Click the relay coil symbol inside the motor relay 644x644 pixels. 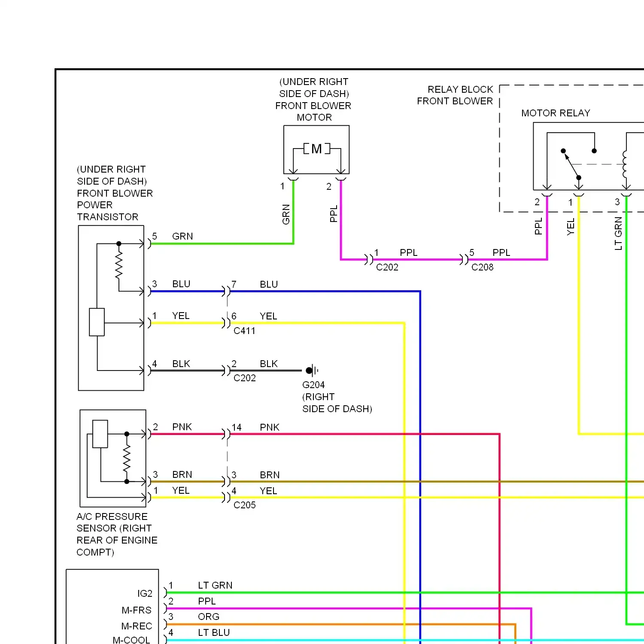625,164
